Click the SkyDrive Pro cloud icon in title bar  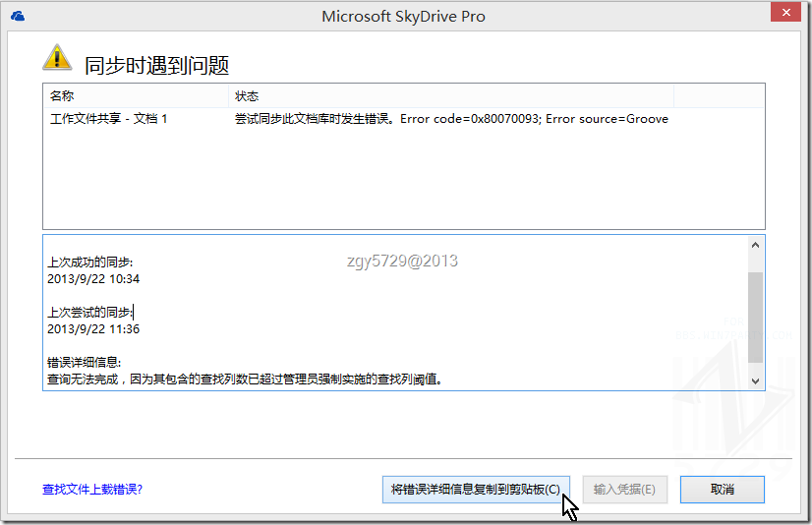(x=18, y=16)
